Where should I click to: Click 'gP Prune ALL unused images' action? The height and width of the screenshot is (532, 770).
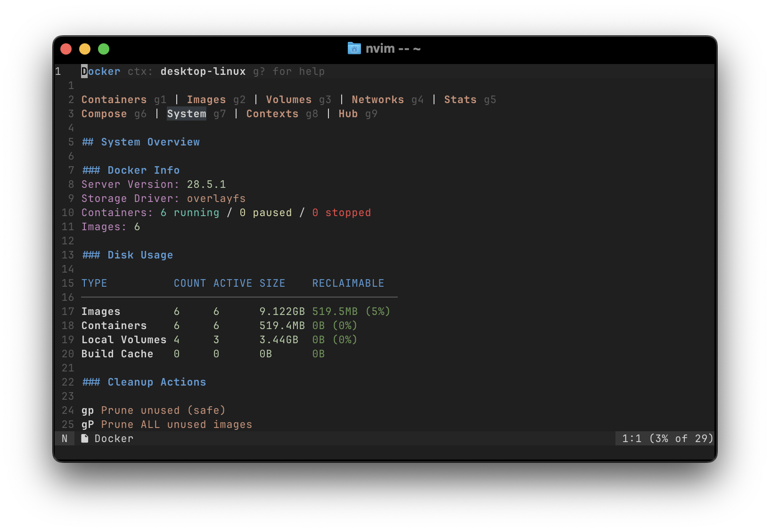point(167,425)
